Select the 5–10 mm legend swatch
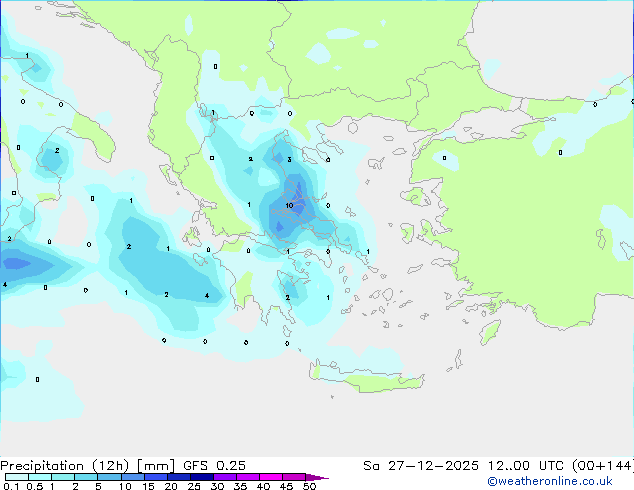634x490 pixels. click(x=110, y=477)
